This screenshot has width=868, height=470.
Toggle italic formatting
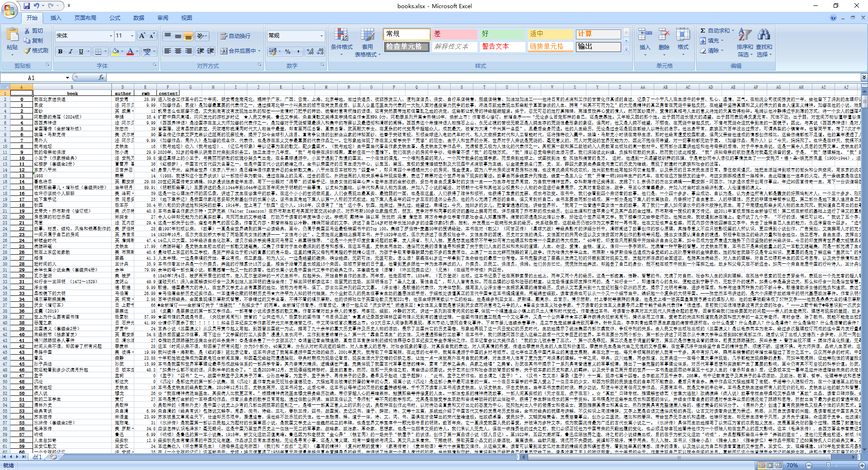pyautogui.click(x=71, y=52)
